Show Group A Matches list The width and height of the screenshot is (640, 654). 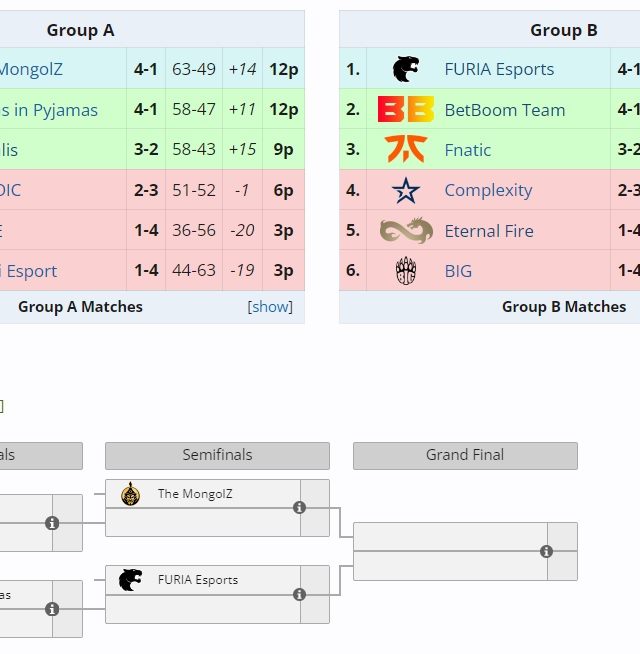point(270,307)
